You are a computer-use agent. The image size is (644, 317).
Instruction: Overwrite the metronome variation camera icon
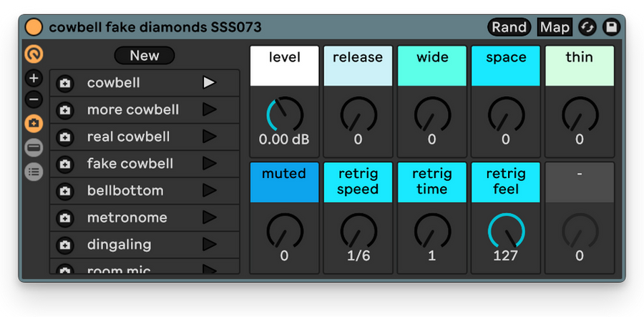pyautogui.click(x=64, y=218)
